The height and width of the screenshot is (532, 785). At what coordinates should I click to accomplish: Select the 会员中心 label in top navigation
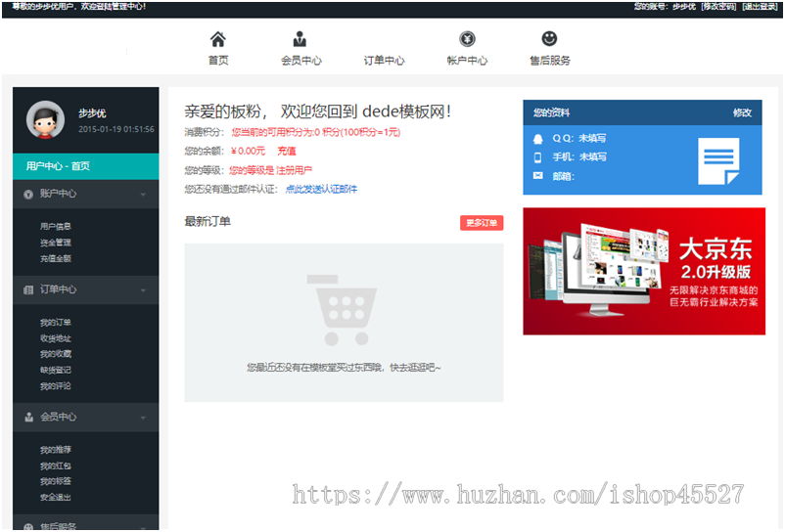300,61
